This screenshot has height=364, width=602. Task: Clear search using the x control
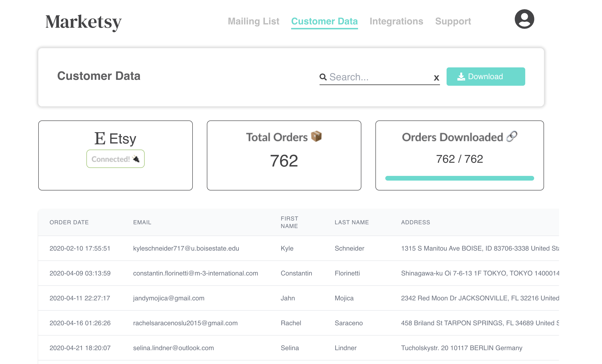(436, 78)
